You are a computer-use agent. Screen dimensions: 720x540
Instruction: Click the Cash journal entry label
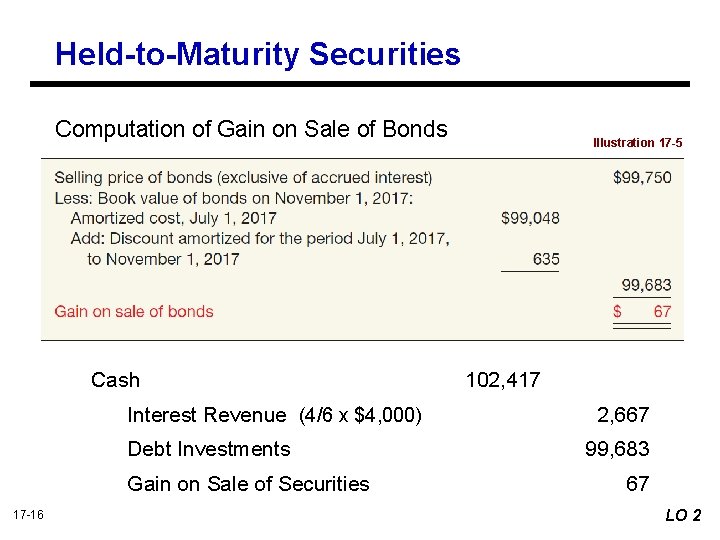click(x=115, y=380)
